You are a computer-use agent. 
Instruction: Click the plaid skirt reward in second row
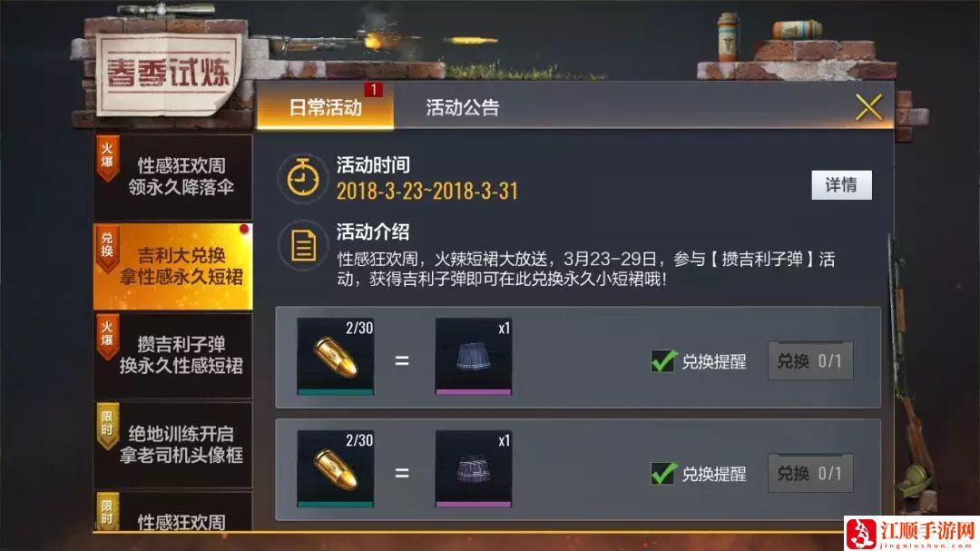click(x=473, y=468)
